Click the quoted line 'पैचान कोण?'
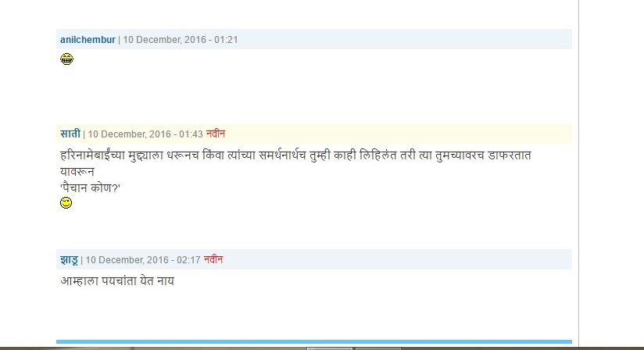 pyautogui.click(x=90, y=188)
